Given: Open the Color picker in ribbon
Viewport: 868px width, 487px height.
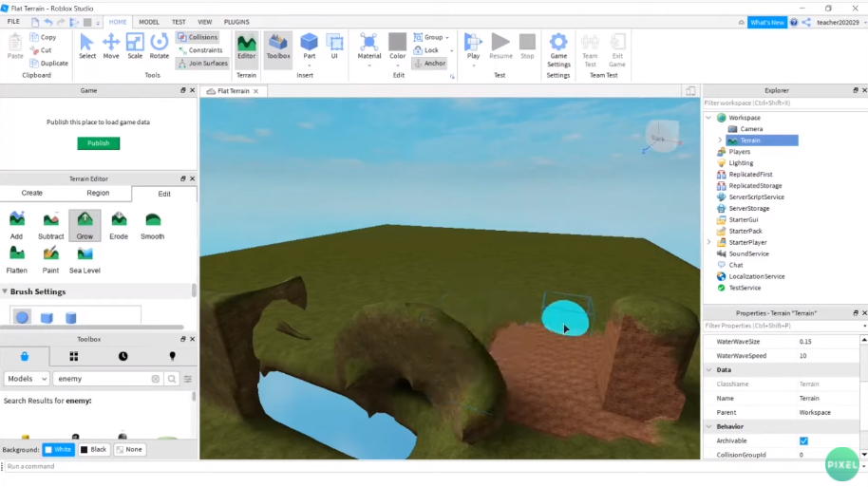Looking at the screenshot, I should pos(398,49).
